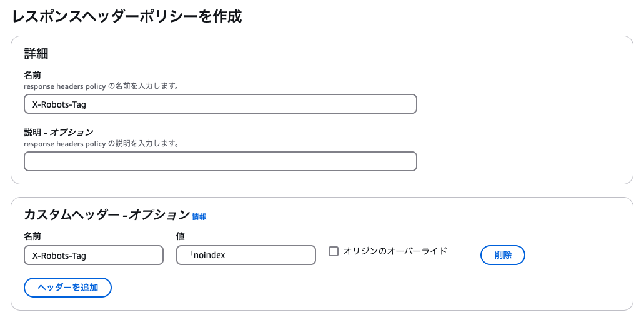Remove the header with the 削除 button
This screenshot has height=317, width=644.
coord(503,255)
